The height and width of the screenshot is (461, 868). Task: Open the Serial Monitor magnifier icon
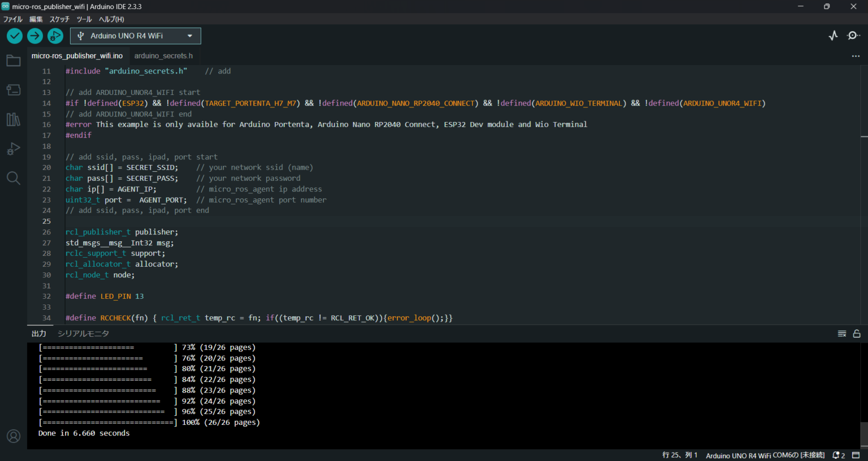tap(853, 36)
